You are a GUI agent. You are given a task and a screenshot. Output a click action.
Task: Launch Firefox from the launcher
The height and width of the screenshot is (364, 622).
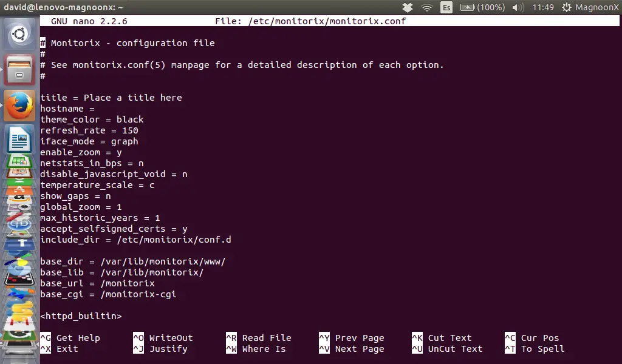pos(19,106)
